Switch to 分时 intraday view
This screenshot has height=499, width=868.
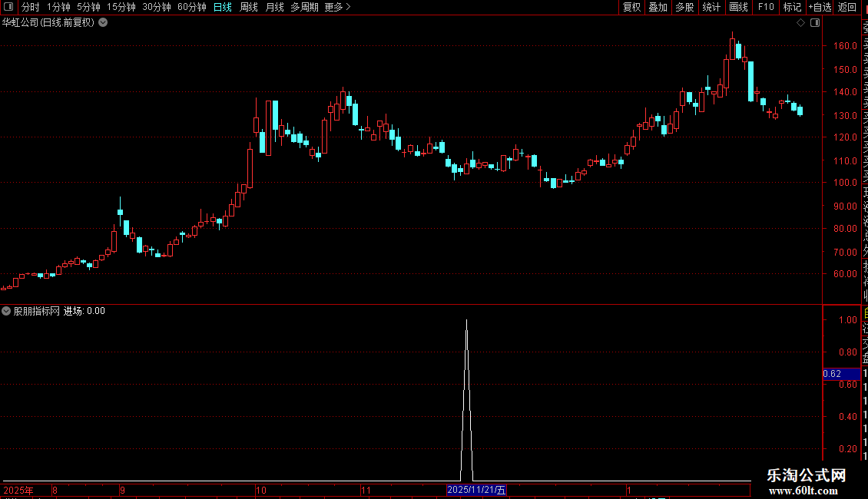coord(31,7)
